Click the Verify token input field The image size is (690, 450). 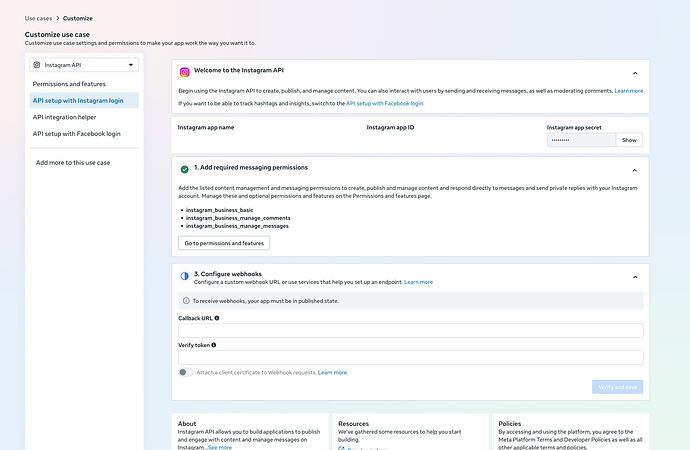[411, 358]
